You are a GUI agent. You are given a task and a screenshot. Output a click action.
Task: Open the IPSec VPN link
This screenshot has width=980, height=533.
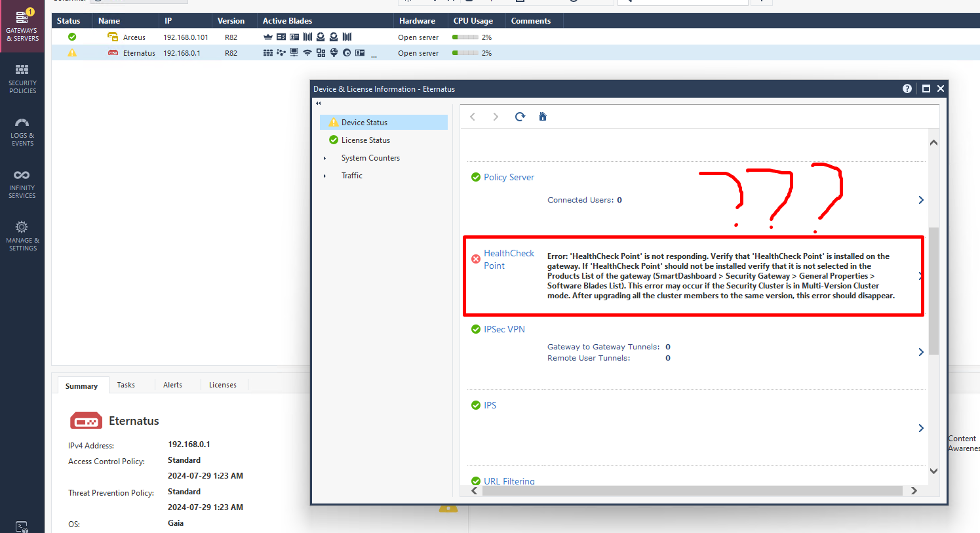tap(504, 329)
